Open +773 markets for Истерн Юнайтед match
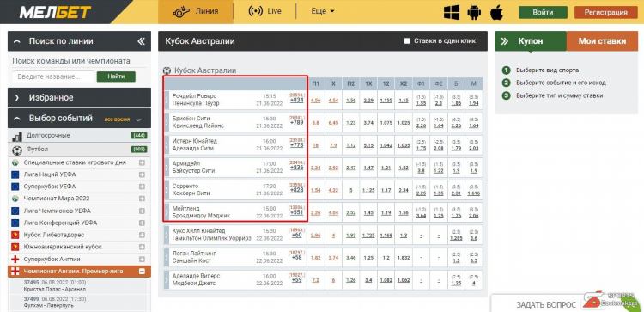The image size is (644, 312). tap(296, 145)
